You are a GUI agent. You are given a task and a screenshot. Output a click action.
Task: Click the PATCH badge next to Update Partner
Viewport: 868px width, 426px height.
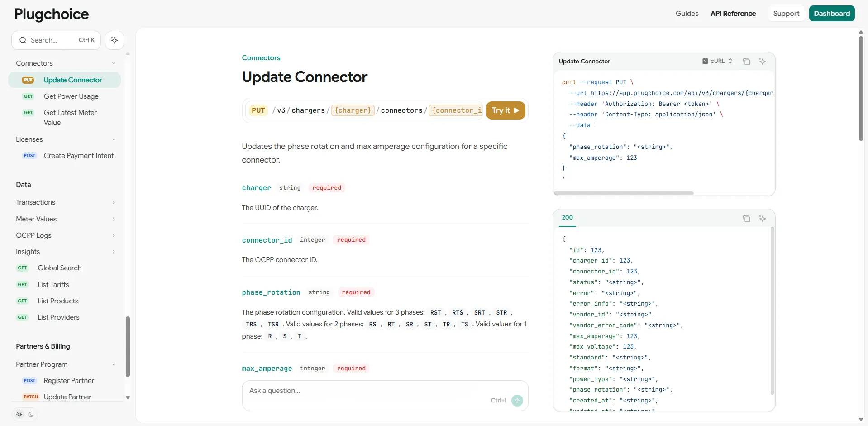30,397
